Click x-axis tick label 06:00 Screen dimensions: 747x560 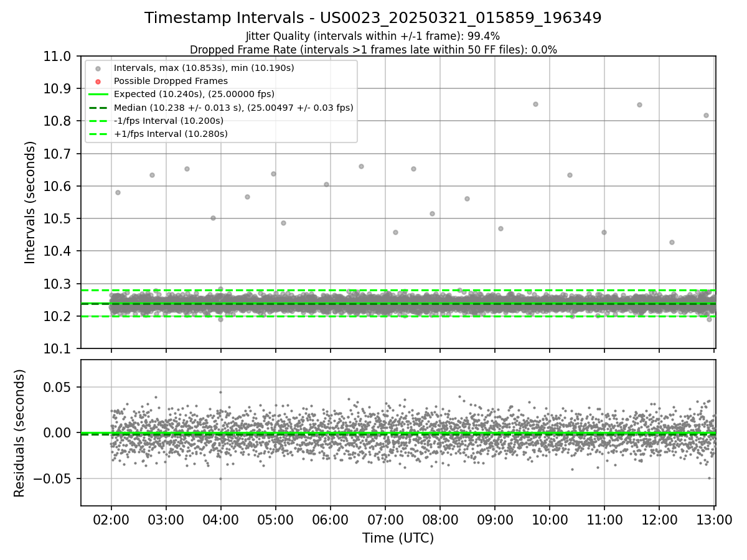point(331,519)
